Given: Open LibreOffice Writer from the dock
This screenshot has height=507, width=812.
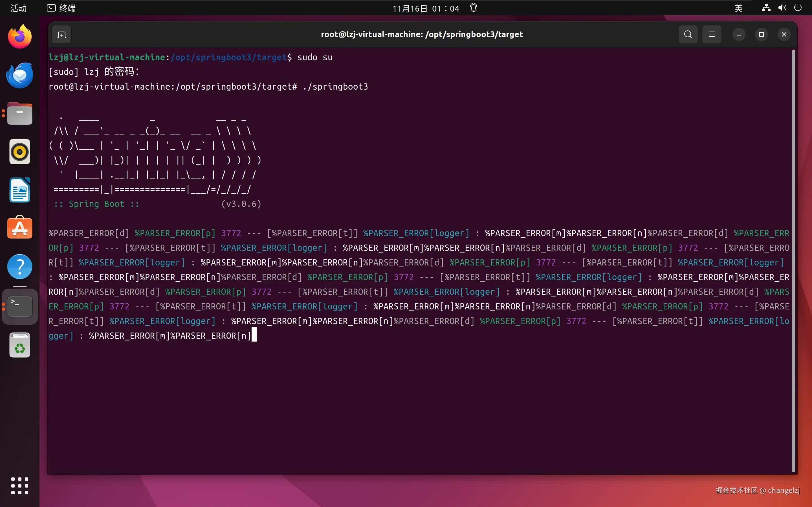Looking at the screenshot, I should tap(20, 190).
